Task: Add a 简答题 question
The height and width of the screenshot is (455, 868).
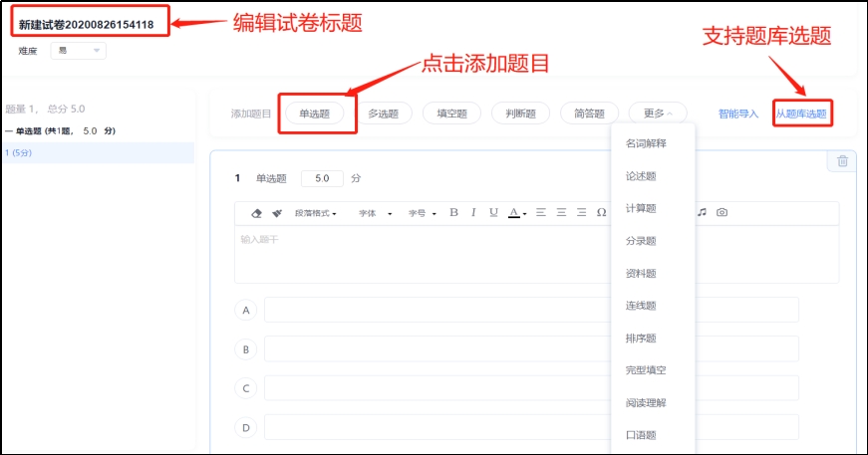Action: (x=589, y=114)
